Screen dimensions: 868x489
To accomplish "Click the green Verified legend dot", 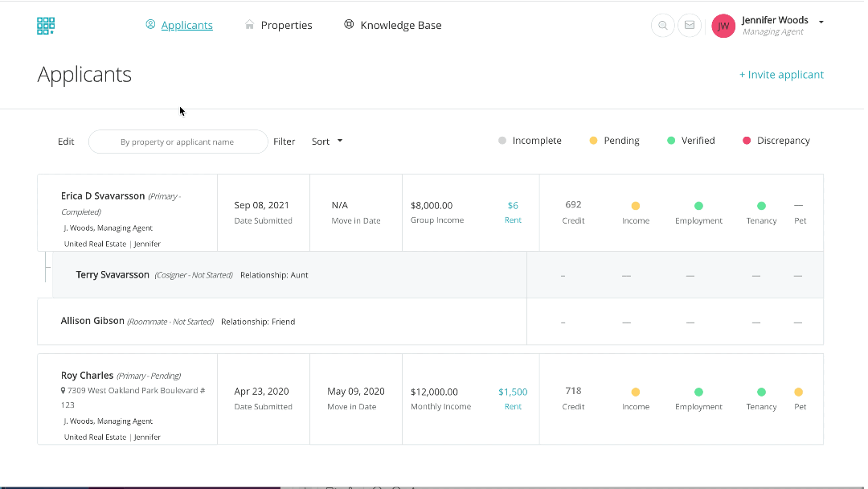I will coord(671,141).
